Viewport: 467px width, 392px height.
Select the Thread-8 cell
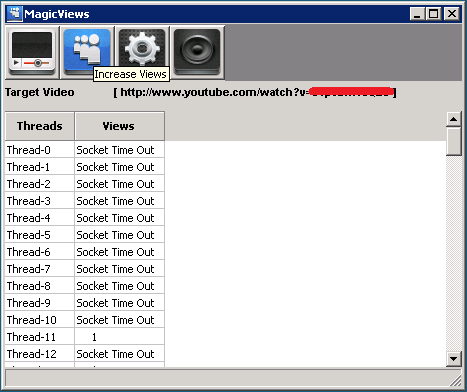click(x=40, y=286)
